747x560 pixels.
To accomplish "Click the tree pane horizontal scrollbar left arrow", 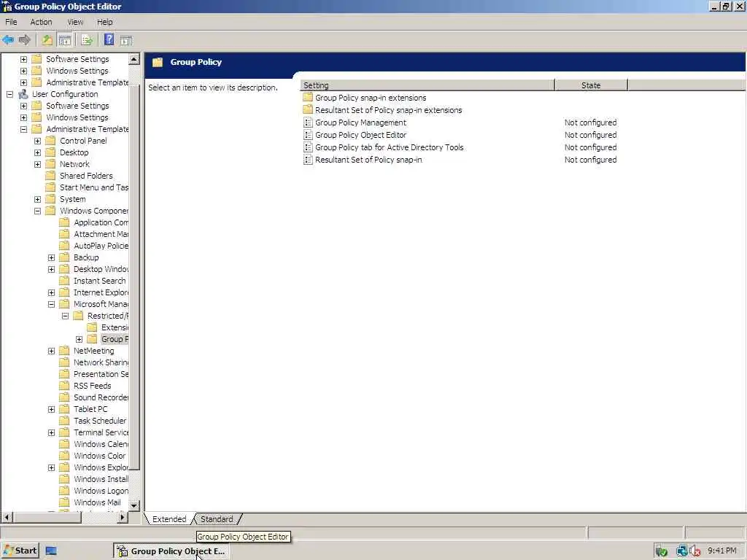I will point(7,517).
